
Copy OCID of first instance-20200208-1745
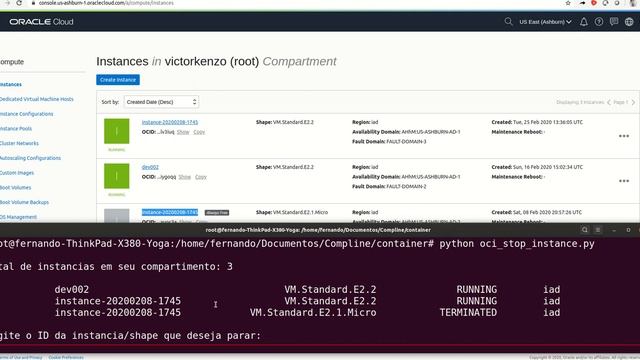(x=199, y=132)
